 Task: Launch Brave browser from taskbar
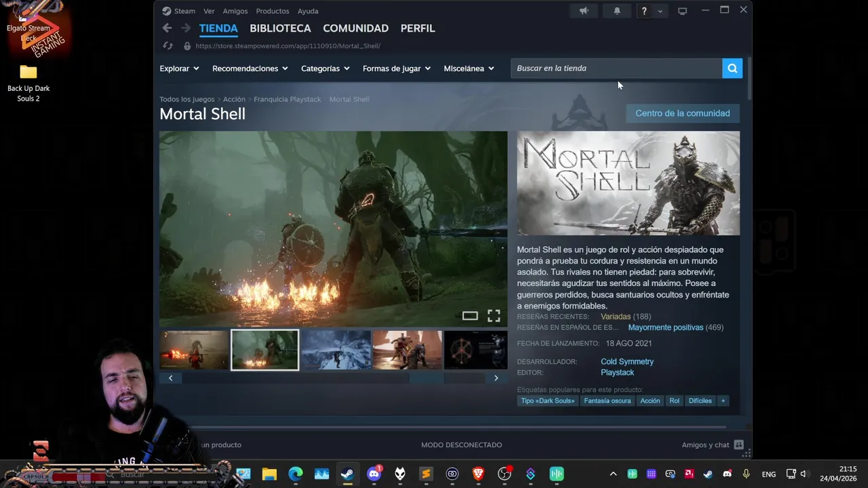478,474
